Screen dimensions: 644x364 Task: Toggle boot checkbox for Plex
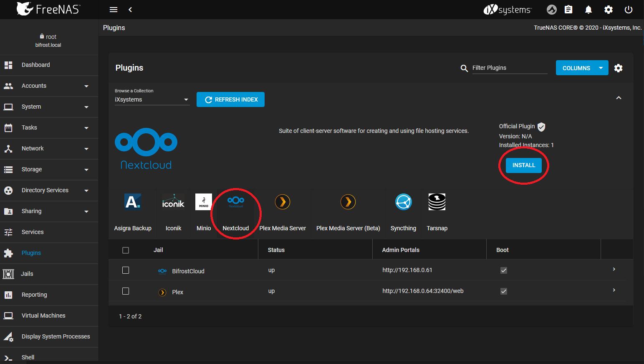point(504,291)
